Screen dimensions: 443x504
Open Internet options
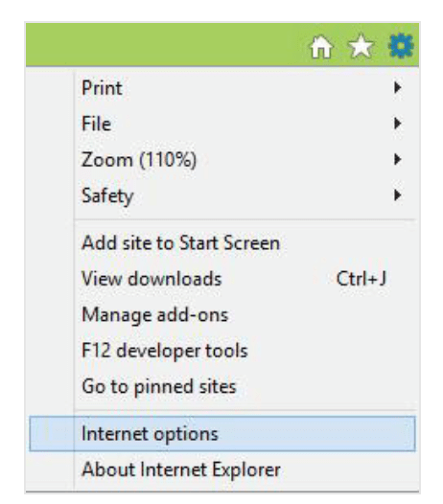tap(222, 434)
